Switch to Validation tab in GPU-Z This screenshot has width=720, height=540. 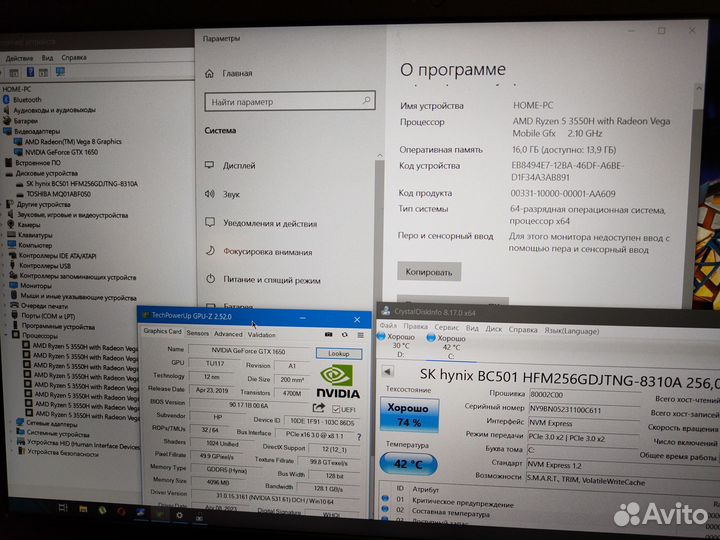(x=261, y=335)
